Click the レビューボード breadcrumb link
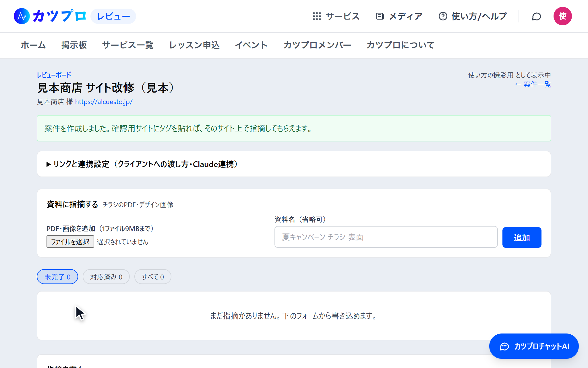 click(54, 75)
